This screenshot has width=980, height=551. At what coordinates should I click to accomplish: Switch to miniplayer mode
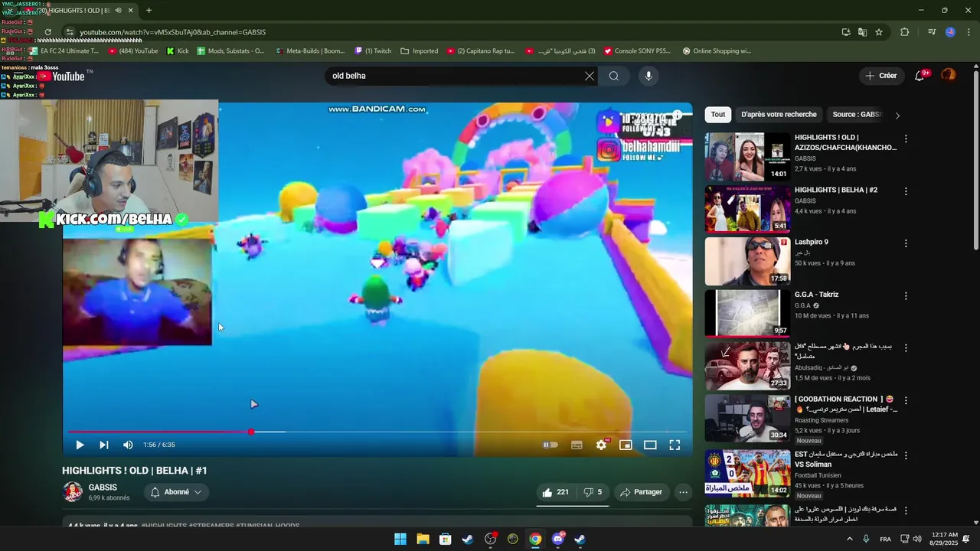[626, 445]
